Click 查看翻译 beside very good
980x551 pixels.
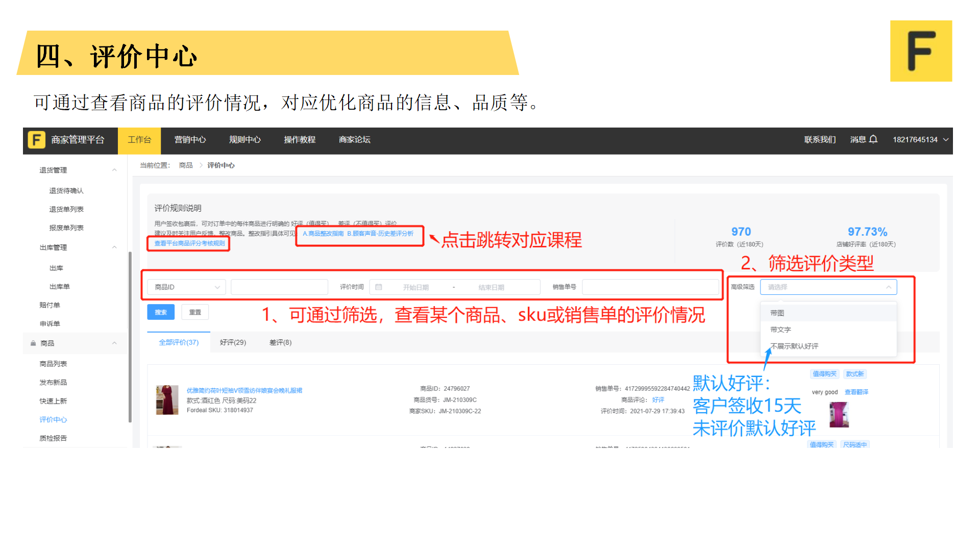coord(856,392)
